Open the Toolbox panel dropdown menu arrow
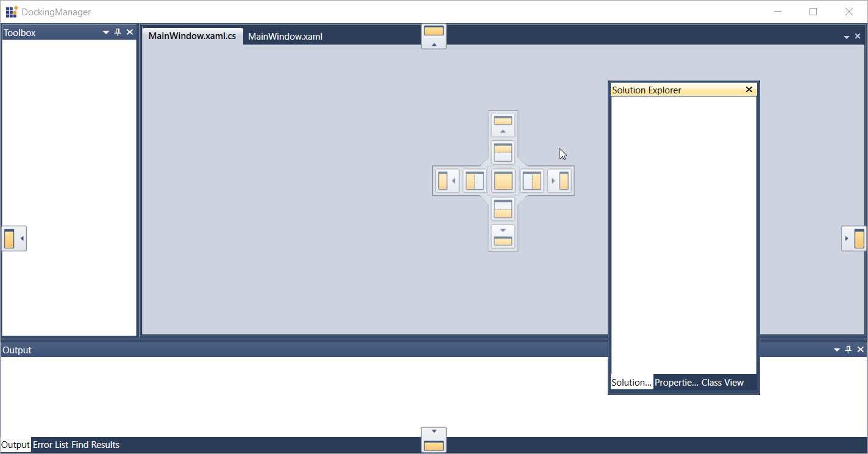Viewport: 868px width, 454px height. pyautogui.click(x=106, y=32)
